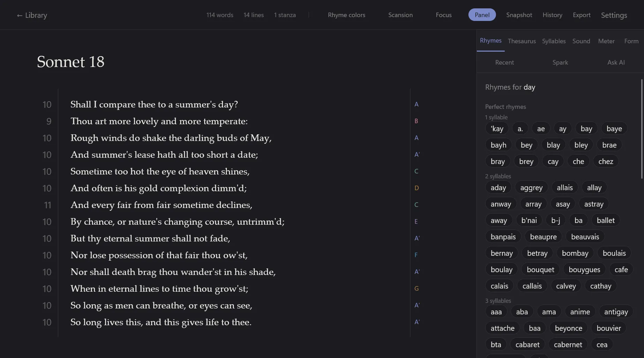Choose the rhyme 'kay
Screen dimensions: 644x358
497,129
